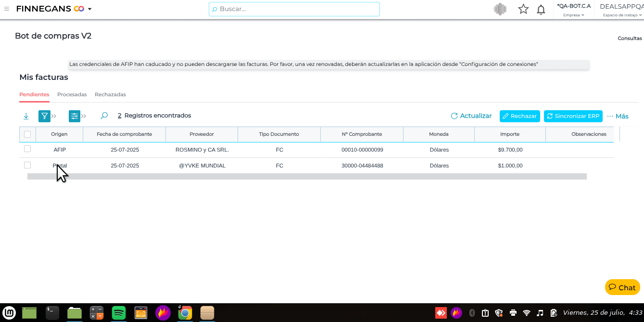Screen dimensions: 644x322
Task: Check the AFIP invoice row checkbox
Action: point(27,149)
